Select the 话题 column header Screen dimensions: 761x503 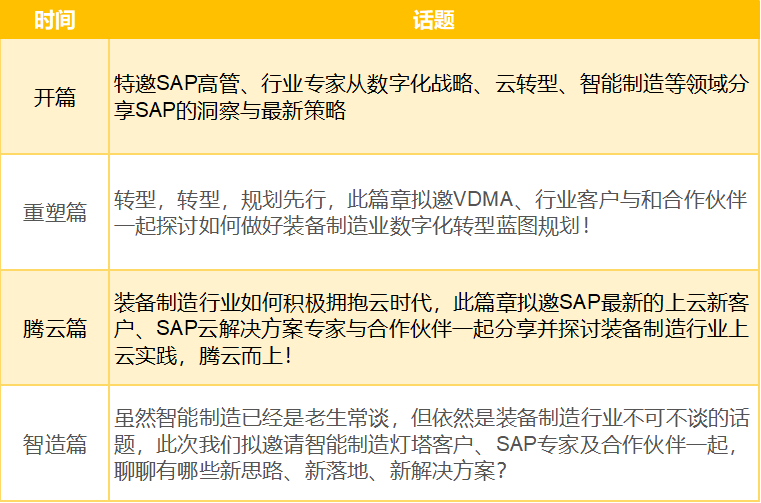[434, 20]
